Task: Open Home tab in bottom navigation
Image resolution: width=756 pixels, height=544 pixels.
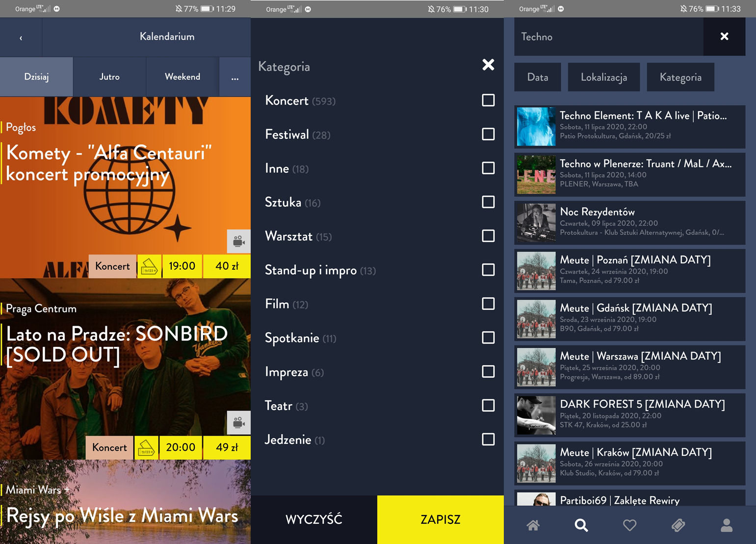Action: tap(533, 525)
